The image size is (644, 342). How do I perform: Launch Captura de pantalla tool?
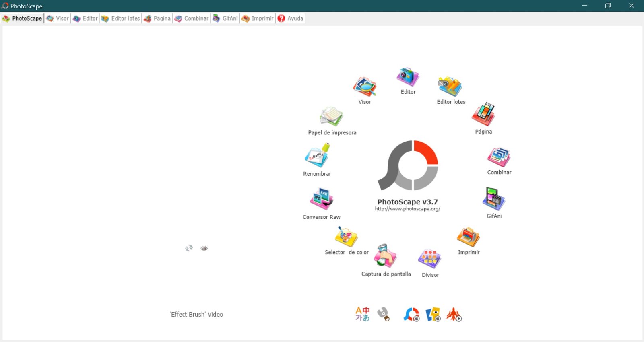[x=386, y=256]
